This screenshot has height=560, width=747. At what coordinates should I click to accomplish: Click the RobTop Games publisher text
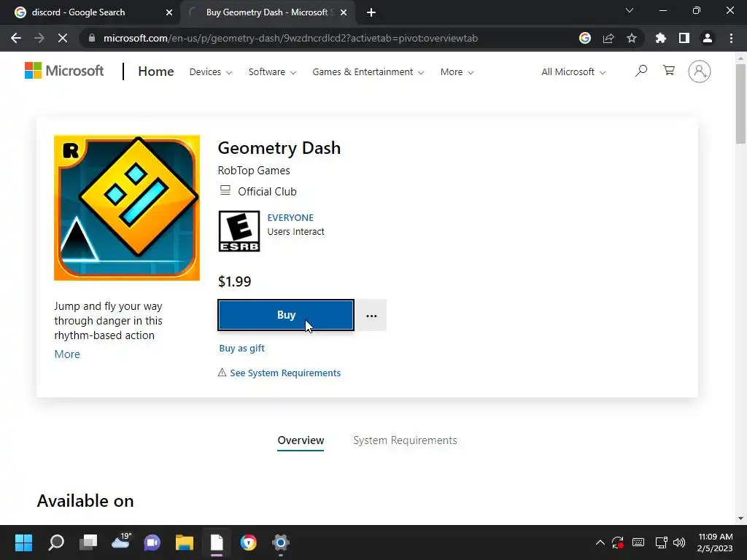[254, 171]
